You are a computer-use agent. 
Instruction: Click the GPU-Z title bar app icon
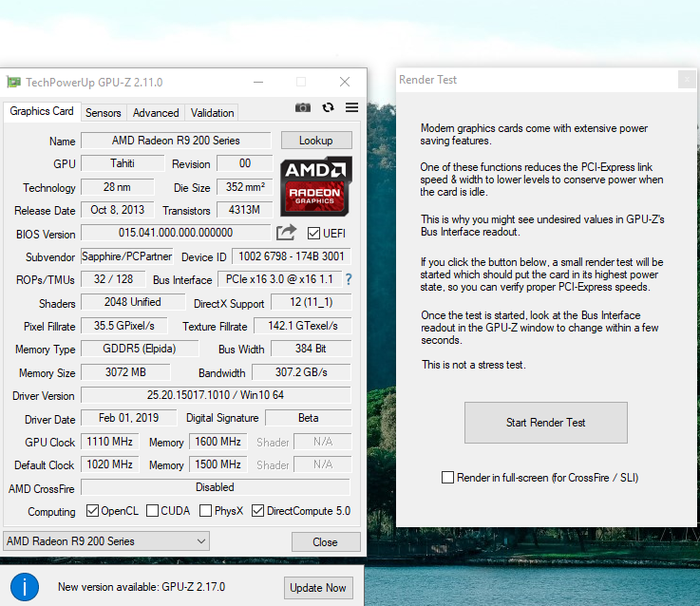click(14, 83)
